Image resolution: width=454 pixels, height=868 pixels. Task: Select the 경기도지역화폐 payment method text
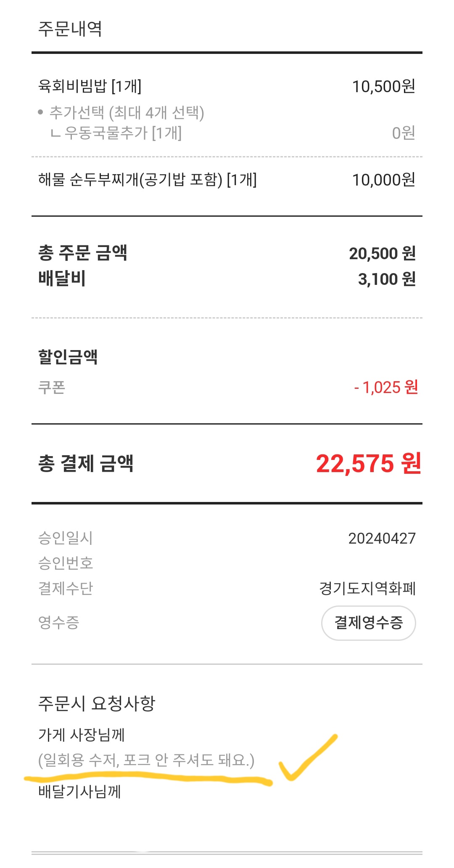coord(367,588)
